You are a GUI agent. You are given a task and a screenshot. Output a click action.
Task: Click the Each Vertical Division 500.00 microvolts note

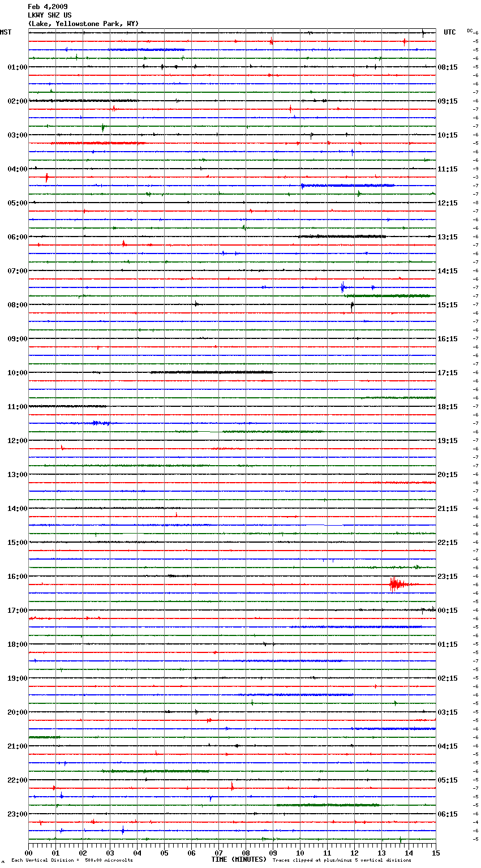[72, 861]
